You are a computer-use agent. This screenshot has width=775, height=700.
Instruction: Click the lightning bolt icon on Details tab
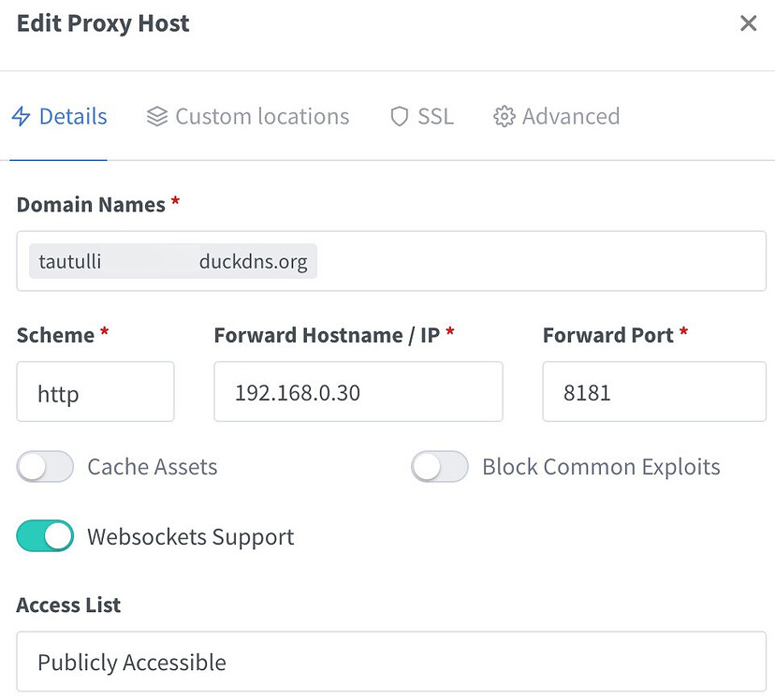22,116
